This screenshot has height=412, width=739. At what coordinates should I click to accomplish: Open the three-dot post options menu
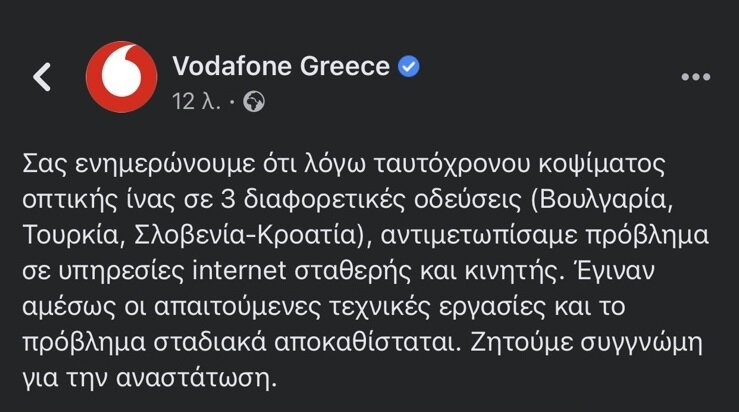click(x=696, y=77)
